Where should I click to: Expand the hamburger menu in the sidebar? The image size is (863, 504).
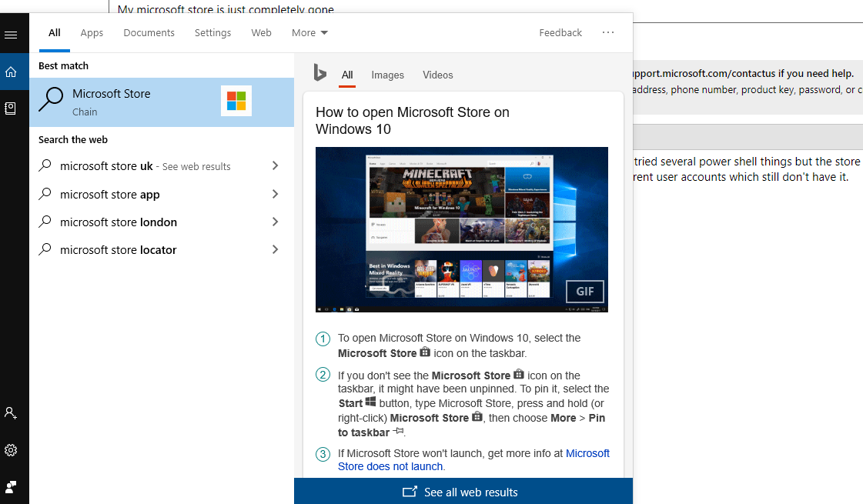11,35
